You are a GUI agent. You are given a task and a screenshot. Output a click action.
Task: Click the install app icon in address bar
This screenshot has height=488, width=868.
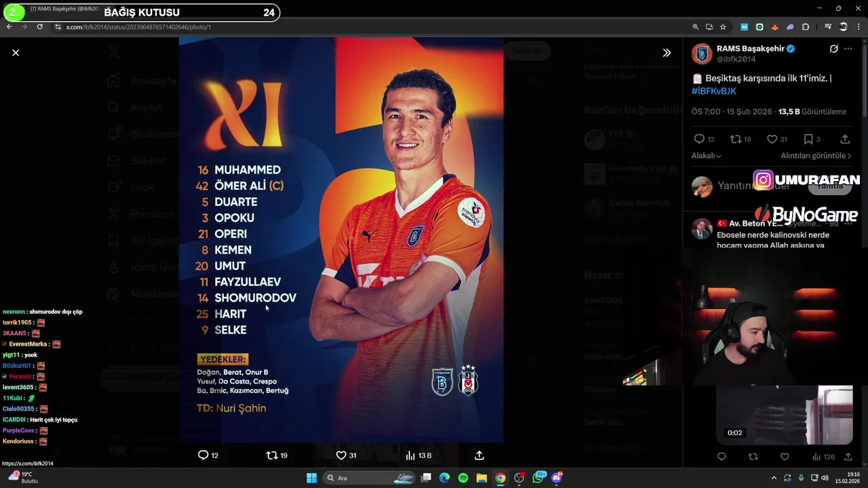coord(709,27)
